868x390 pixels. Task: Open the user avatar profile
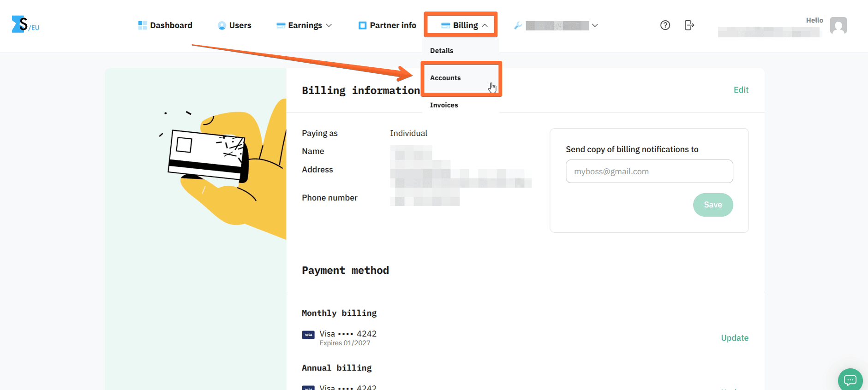click(838, 25)
